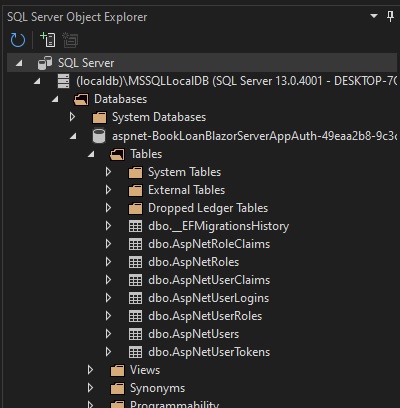Click the Tables open folder icon
400x408 pixels.
(117, 154)
